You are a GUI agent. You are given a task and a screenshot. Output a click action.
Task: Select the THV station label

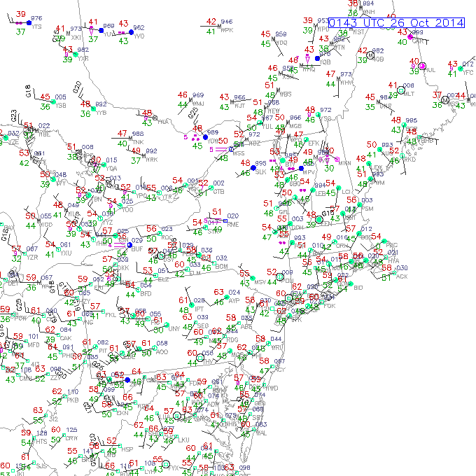[x=208, y=362]
